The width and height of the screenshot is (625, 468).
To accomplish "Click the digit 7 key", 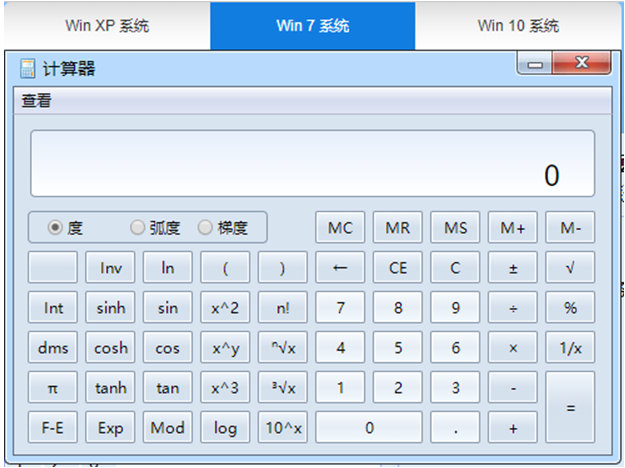I will (x=340, y=307).
